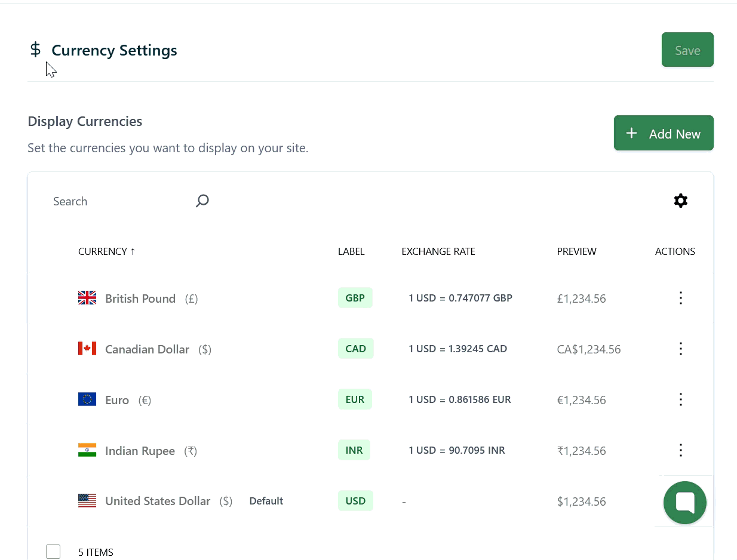Open actions menu for Euro
737x560 pixels.
680,399
